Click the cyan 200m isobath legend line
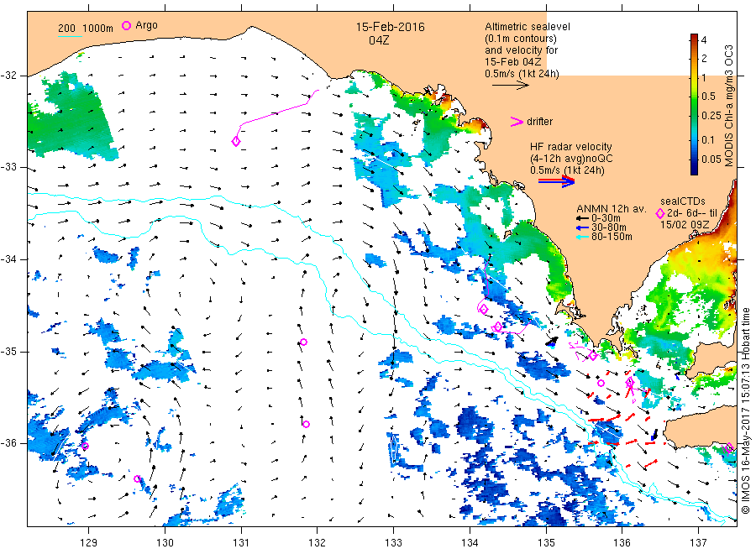 point(70,36)
